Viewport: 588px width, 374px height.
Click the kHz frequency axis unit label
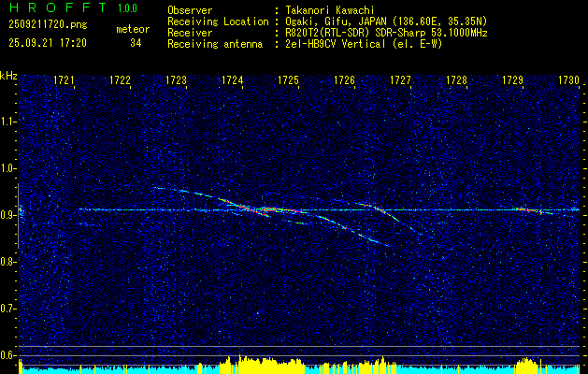tap(8, 76)
